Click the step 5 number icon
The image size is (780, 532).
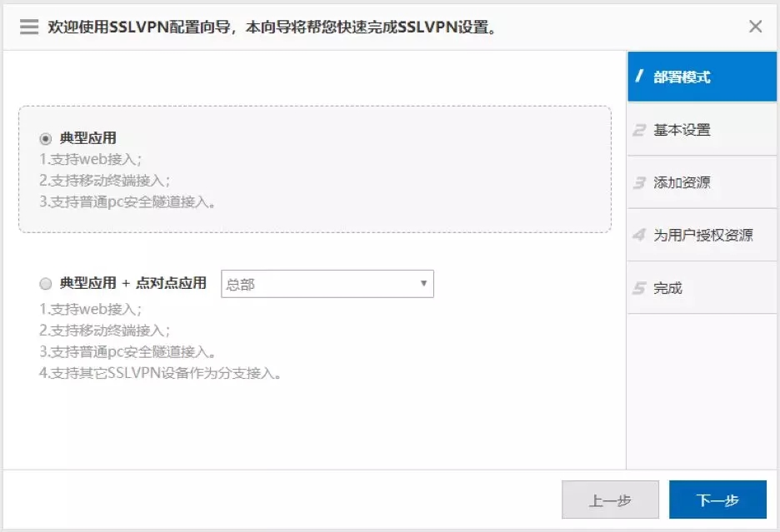click(639, 288)
